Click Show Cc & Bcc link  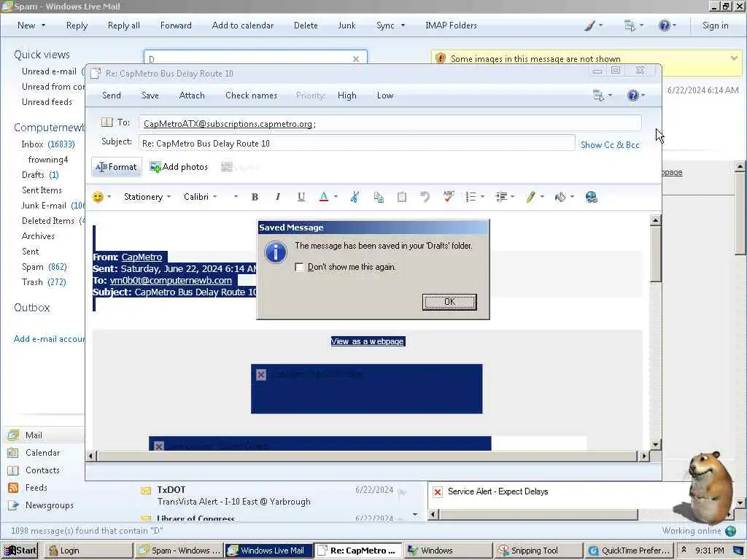pyautogui.click(x=610, y=145)
